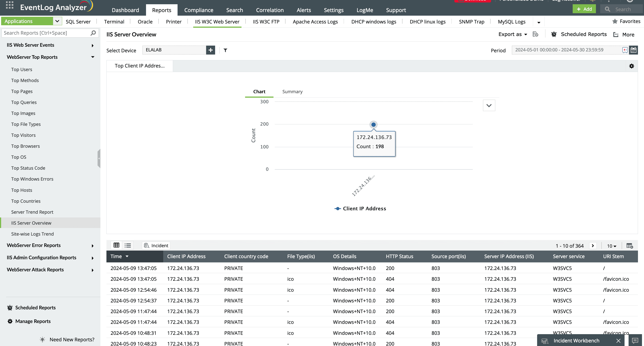Click the green Add button
This screenshot has height=346, width=644.
pos(584,9)
